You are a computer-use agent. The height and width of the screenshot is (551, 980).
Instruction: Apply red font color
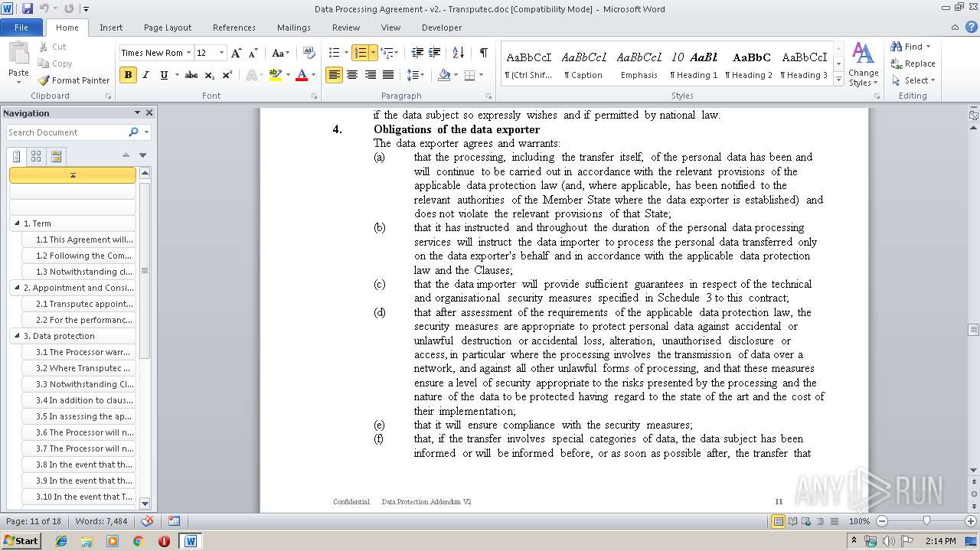(x=301, y=75)
